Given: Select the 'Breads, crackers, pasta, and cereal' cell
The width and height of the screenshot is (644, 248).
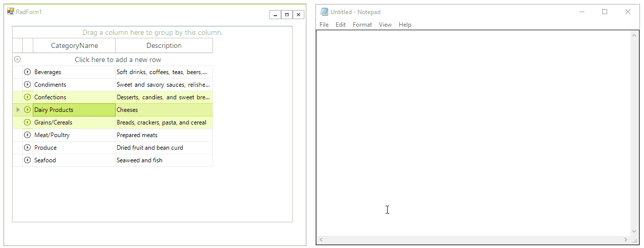Looking at the screenshot, I should coord(164,122).
